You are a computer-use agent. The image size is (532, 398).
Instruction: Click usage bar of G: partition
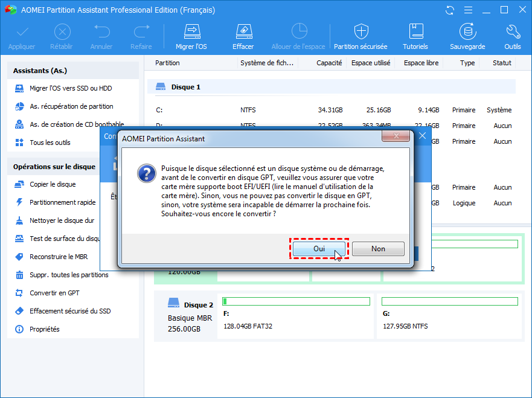click(x=449, y=301)
